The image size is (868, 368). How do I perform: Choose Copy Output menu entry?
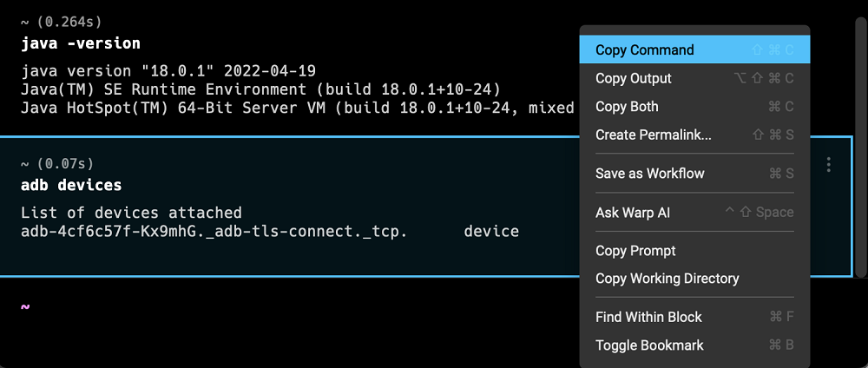tap(694, 79)
